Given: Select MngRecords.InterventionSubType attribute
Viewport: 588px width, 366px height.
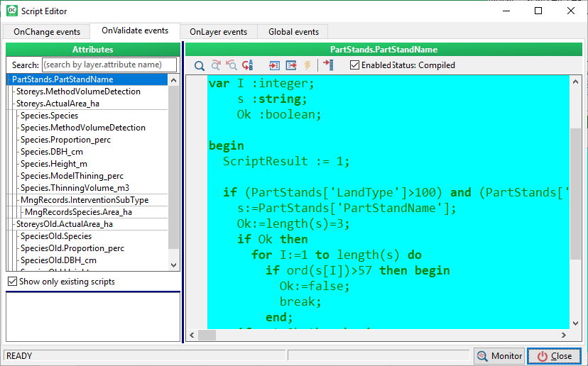Looking at the screenshot, I should point(85,200).
